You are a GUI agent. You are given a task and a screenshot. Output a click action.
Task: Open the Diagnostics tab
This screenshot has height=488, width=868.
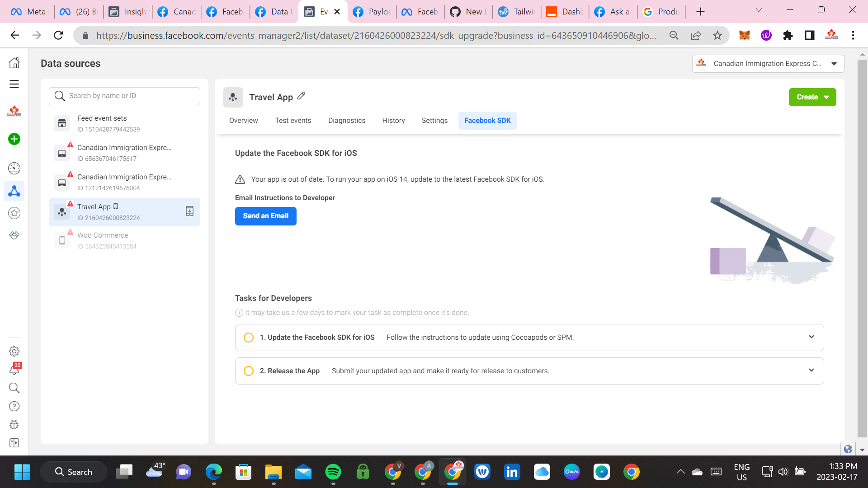347,120
